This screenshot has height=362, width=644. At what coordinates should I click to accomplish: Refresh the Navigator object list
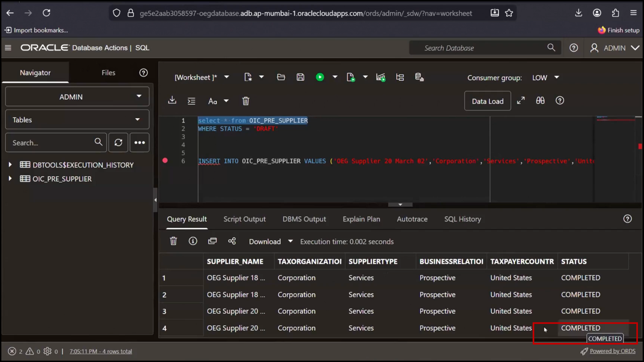tap(118, 142)
